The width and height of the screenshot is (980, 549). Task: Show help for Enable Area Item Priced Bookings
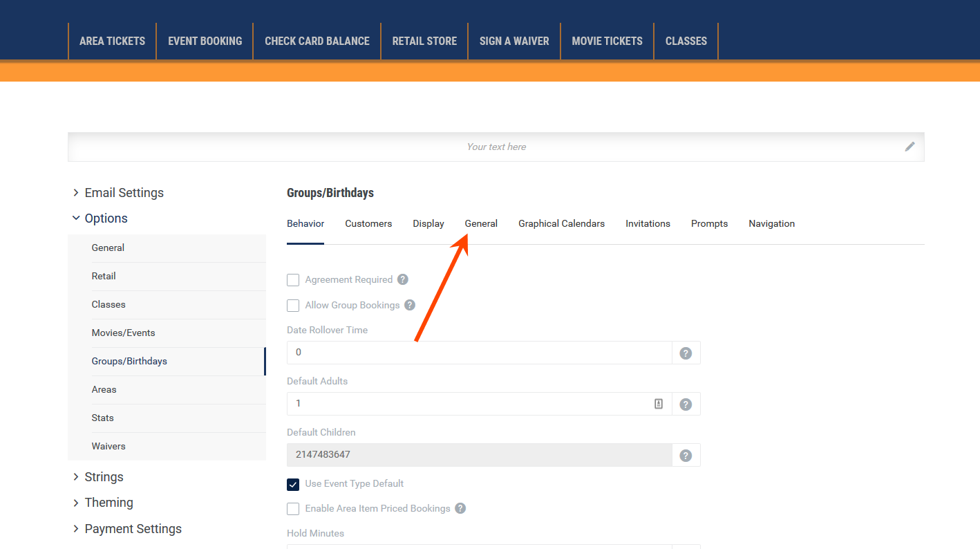pyautogui.click(x=460, y=508)
